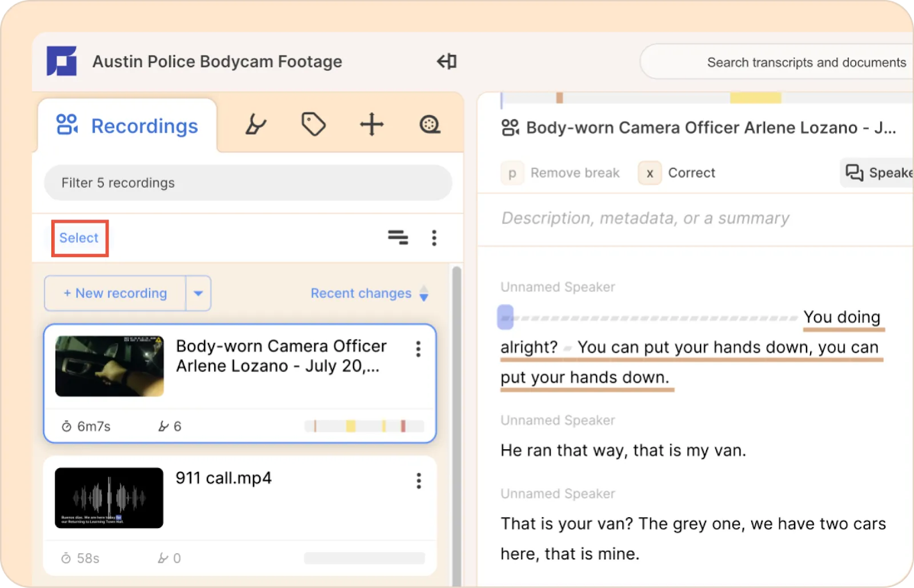This screenshot has width=914, height=588.
Task: Open the Speakers dropdown button
Action: (878, 173)
